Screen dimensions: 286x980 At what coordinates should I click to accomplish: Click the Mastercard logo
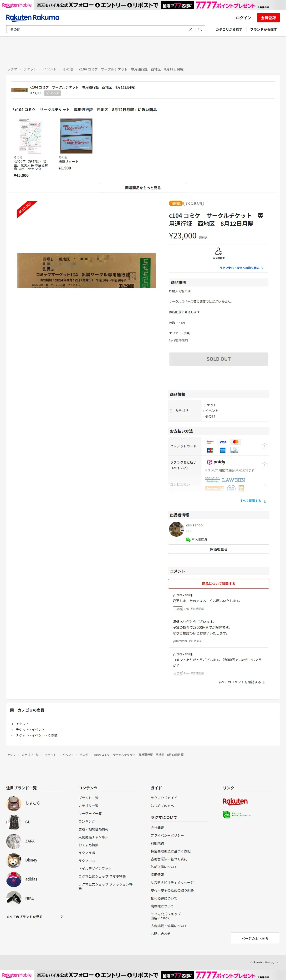click(235, 442)
